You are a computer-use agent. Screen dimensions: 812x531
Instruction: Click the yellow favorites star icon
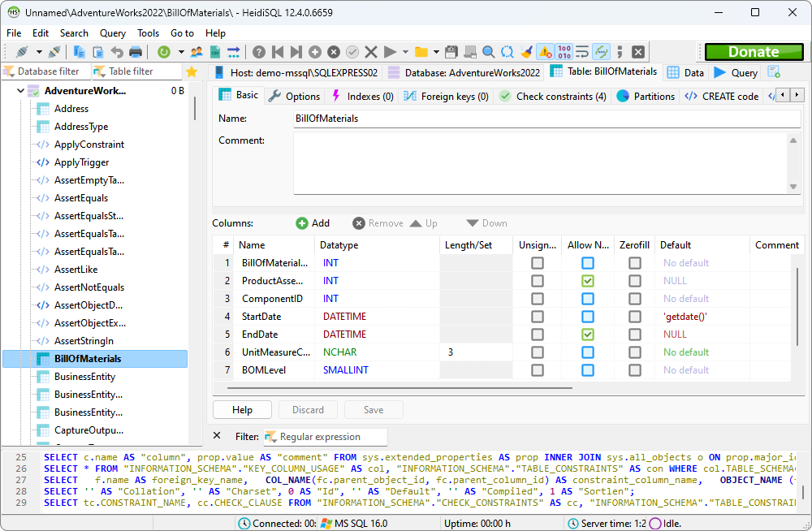click(192, 71)
